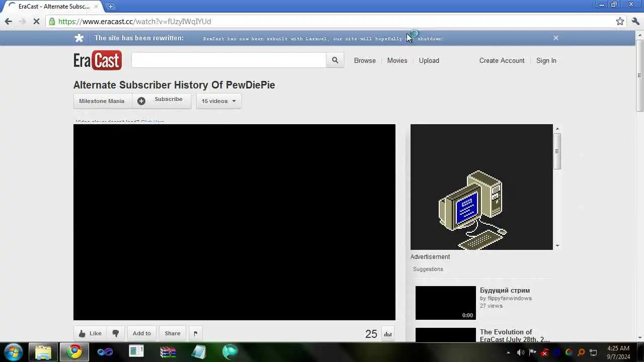Open the Будущий стрим suggestion thumbnail
This screenshot has height=362, width=644.
(445, 303)
